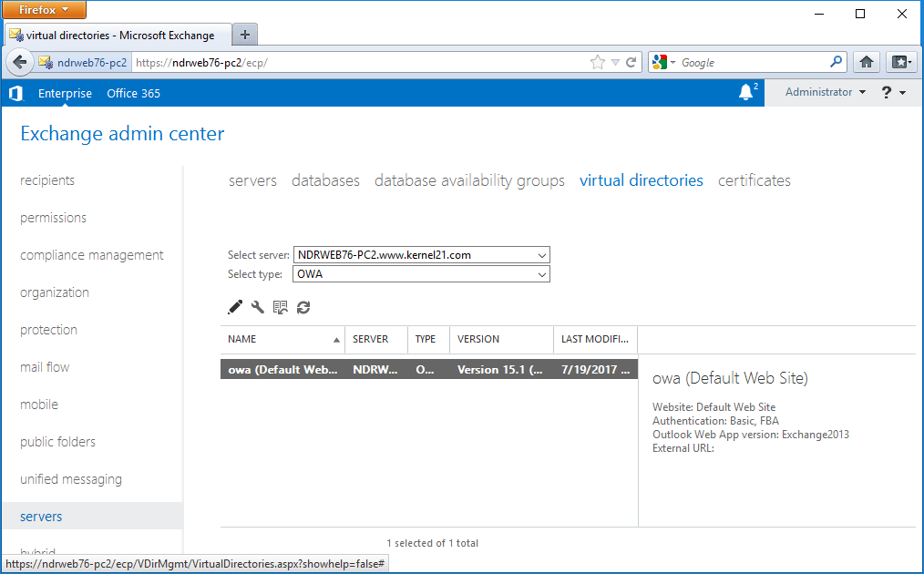Open unified messaging in sidebar
Screen dimensions: 924x574
point(71,479)
